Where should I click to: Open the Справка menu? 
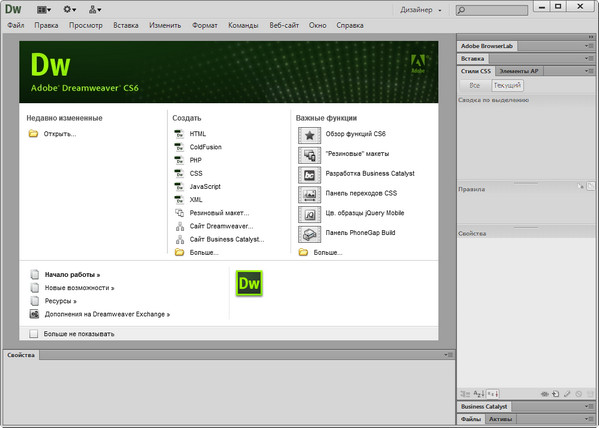[x=350, y=25]
